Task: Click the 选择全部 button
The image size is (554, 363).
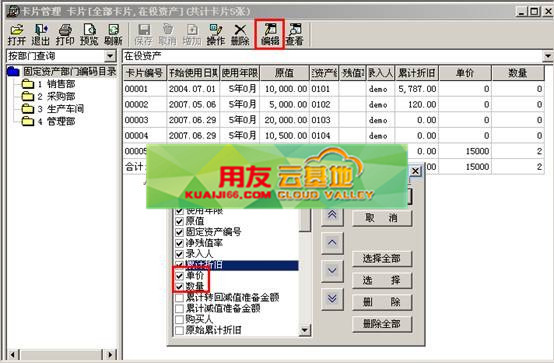Action: pyautogui.click(x=382, y=259)
